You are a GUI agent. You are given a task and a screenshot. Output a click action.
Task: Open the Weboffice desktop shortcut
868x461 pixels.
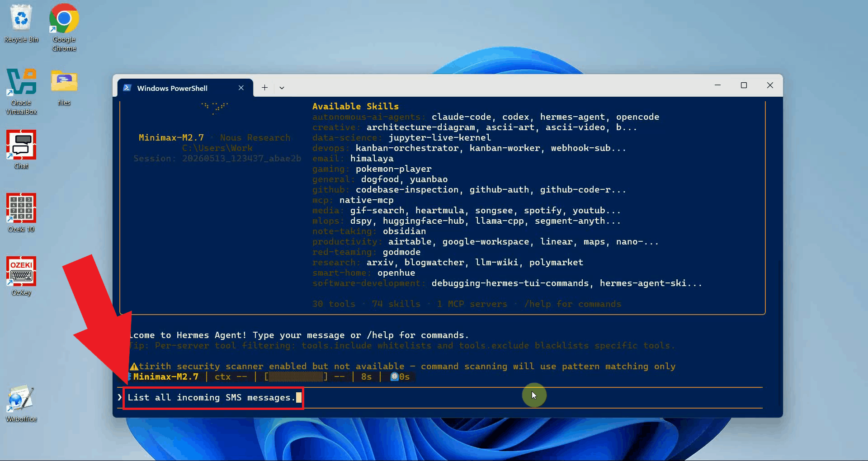tap(21, 403)
